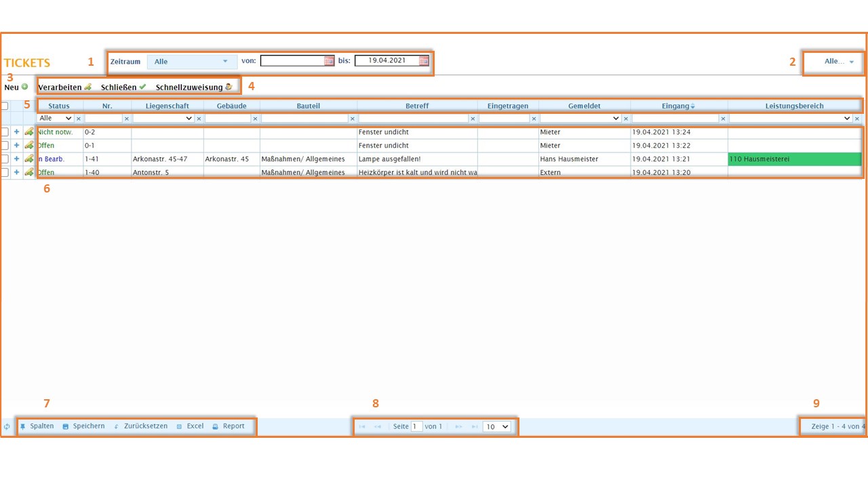Viewport: 868px width, 488px height.
Task: Open the Alle... dropdown at the top right
Action: coord(839,62)
